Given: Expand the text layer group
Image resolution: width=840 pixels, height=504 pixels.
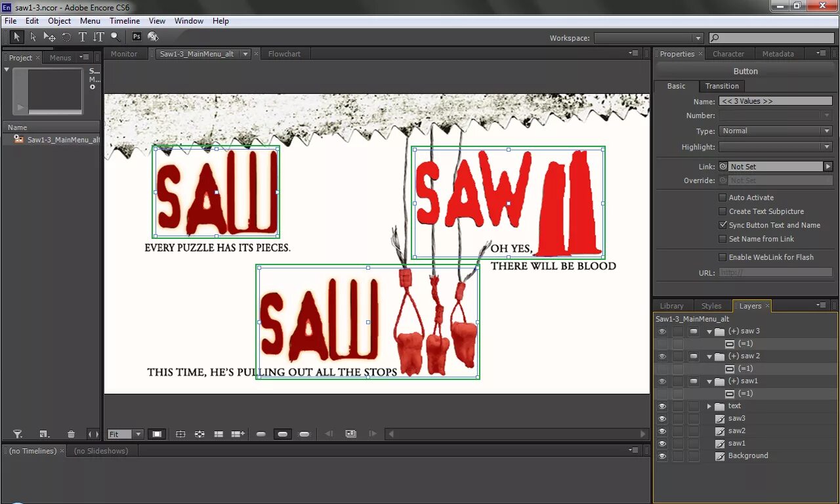Looking at the screenshot, I should point(709,406).
